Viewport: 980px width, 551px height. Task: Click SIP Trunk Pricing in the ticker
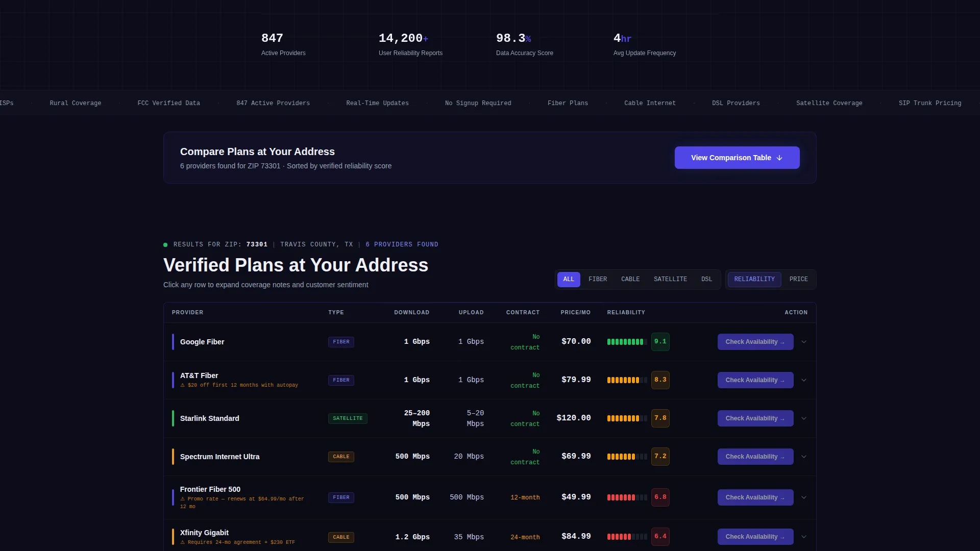click(929, 103)
